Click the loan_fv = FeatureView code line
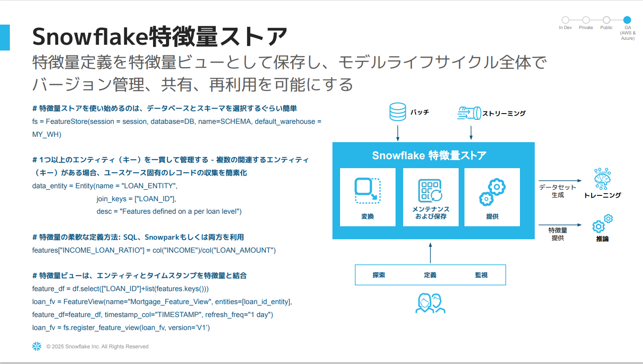Image resolution: width=643 pixels, height=364 pixels. (162, 302)
